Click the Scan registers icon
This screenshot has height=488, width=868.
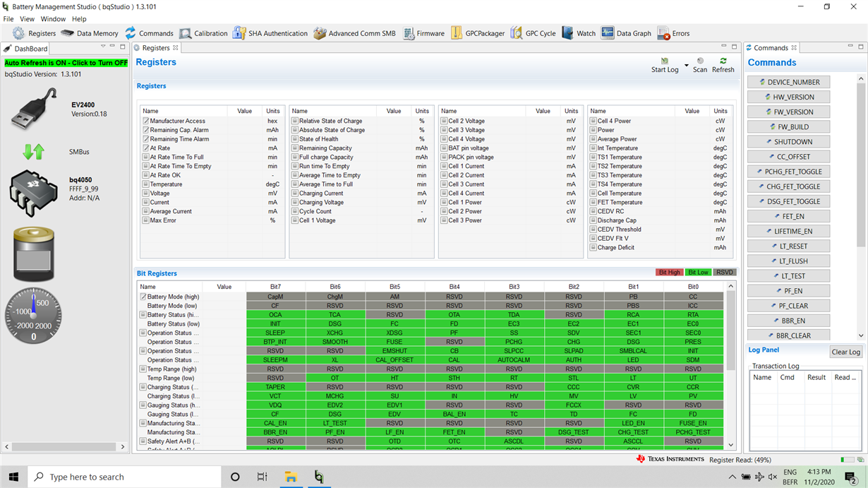700,61
